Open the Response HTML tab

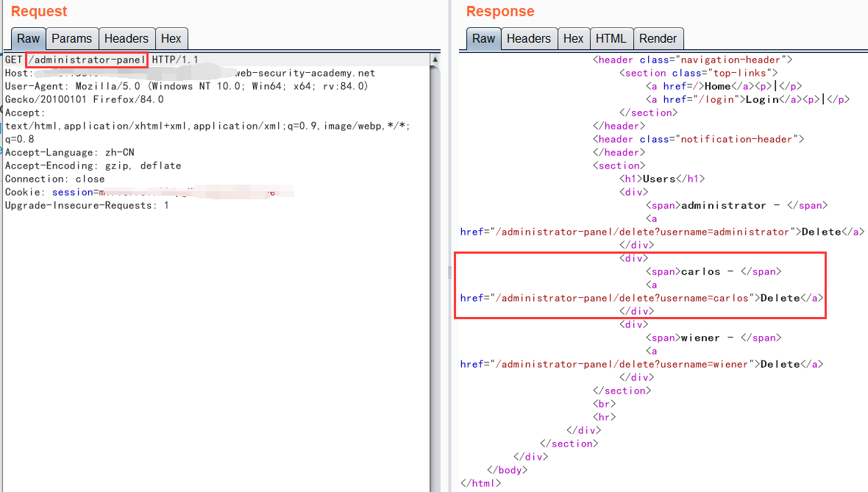[x=611, y=39]
